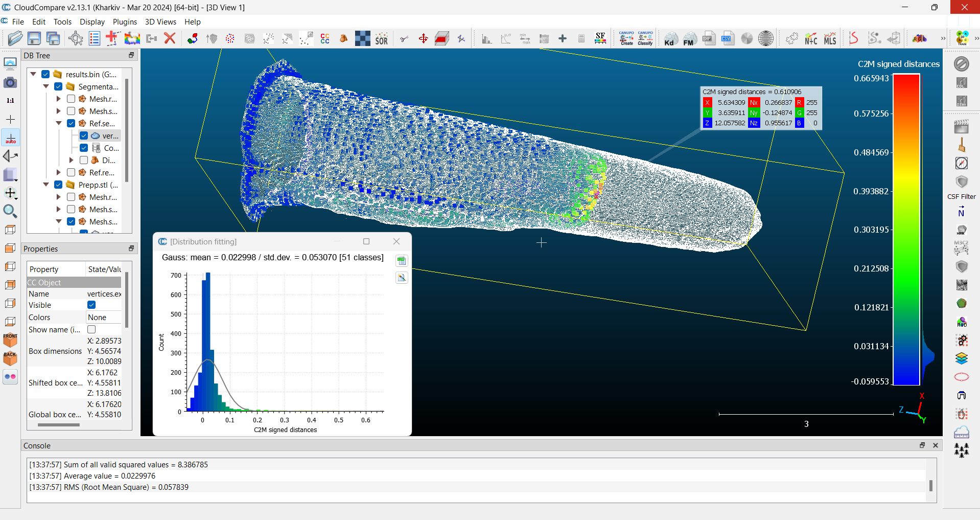Select the Segment scissors tool
The width and height of the screenshot is (980, 520).
(404, 39)
